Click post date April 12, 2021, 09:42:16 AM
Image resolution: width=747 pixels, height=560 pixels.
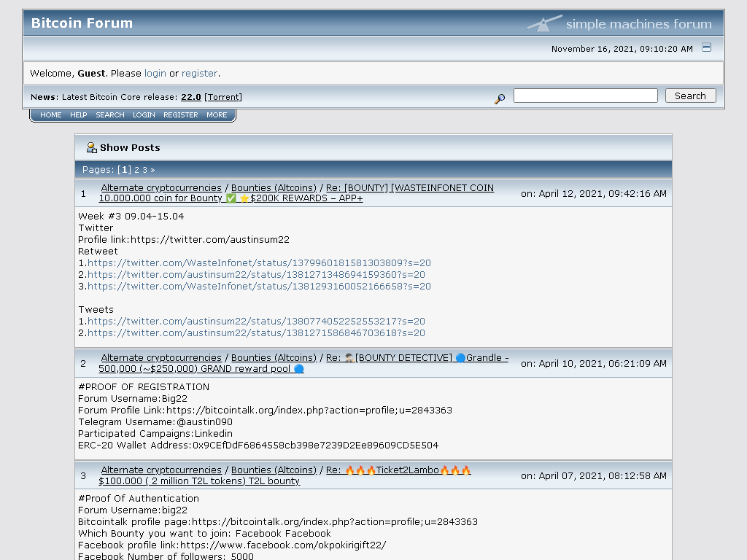(594, 194)
